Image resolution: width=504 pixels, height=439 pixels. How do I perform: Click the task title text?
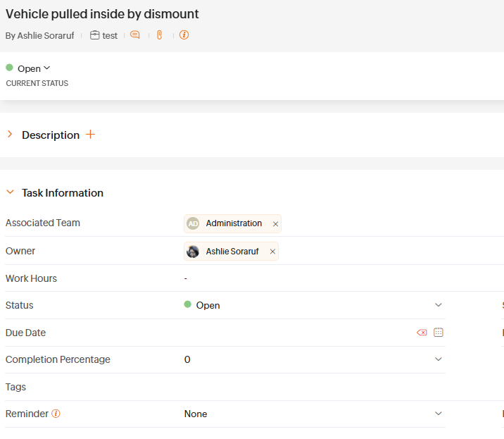tap(102, 14)
